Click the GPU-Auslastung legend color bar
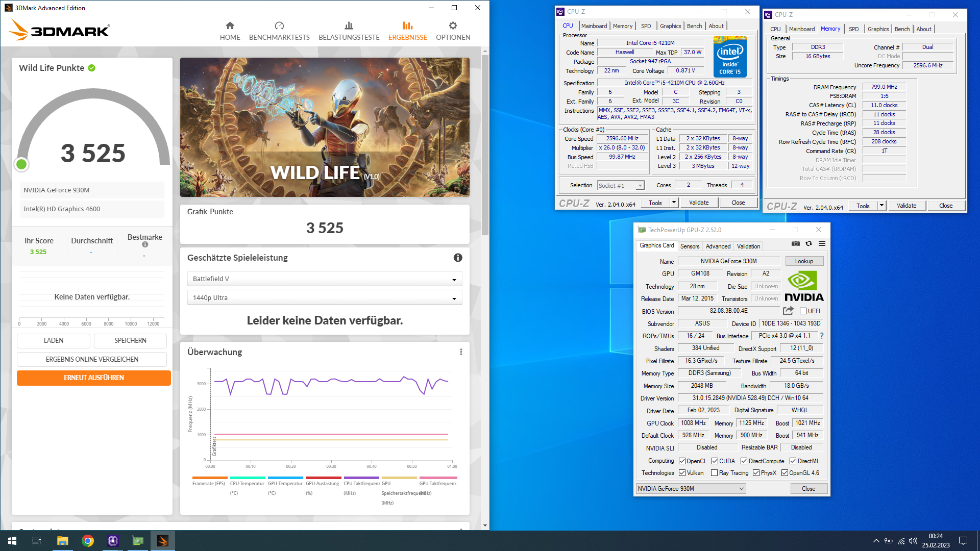 (x=323, y=478)
